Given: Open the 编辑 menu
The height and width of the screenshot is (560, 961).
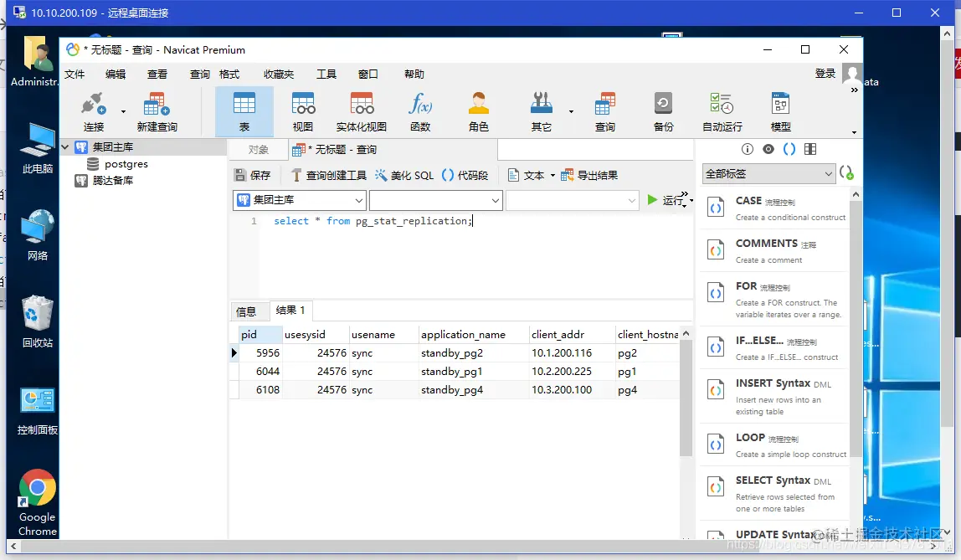Looking at the screenshot, I should tap(116, 74).
